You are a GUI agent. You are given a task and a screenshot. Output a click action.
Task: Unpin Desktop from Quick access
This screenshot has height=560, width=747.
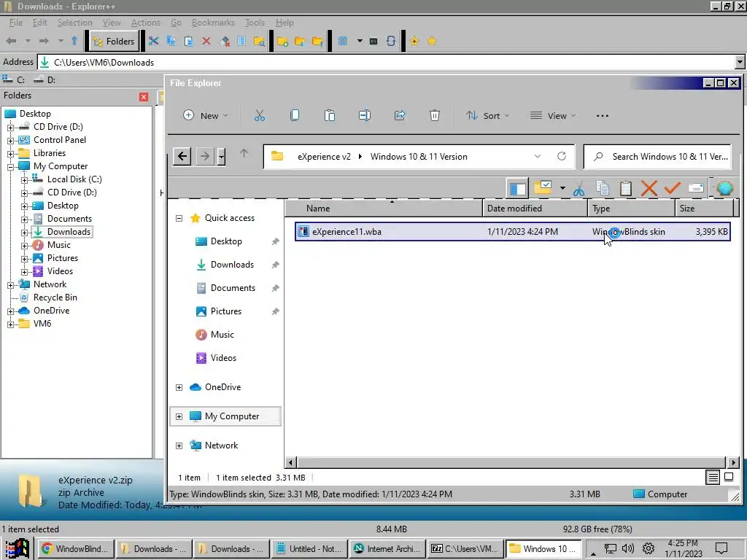[275, 241]
